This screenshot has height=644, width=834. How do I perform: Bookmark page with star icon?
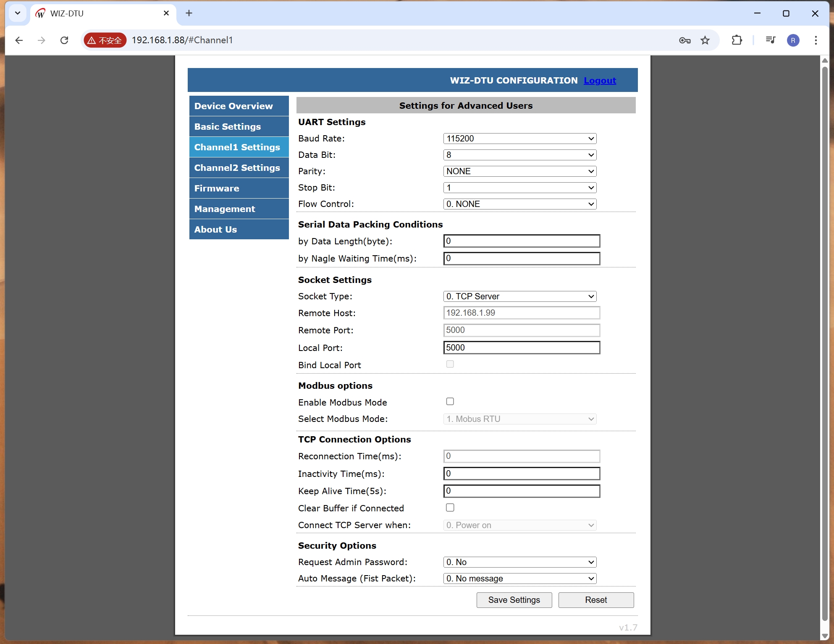705,40
